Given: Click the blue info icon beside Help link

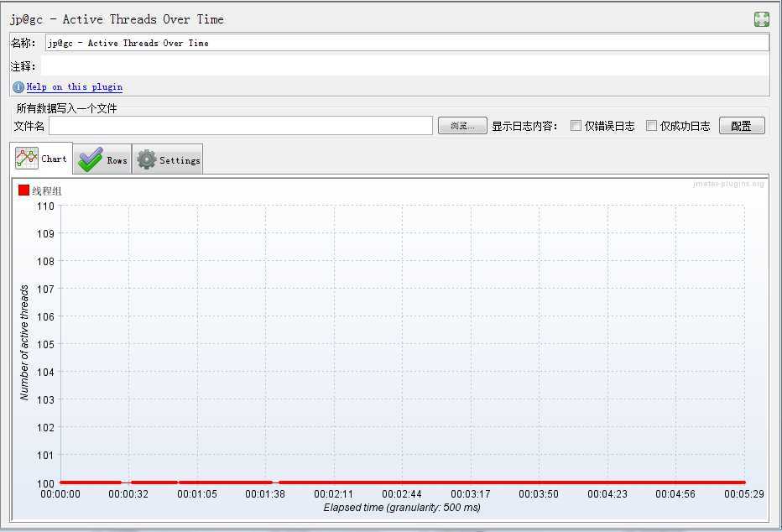Looking at the screenshot, I should [18, 87].
